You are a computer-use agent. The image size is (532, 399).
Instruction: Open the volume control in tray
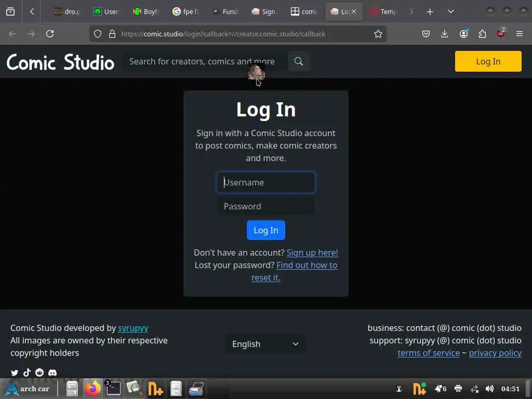click(x=489, y=389)
